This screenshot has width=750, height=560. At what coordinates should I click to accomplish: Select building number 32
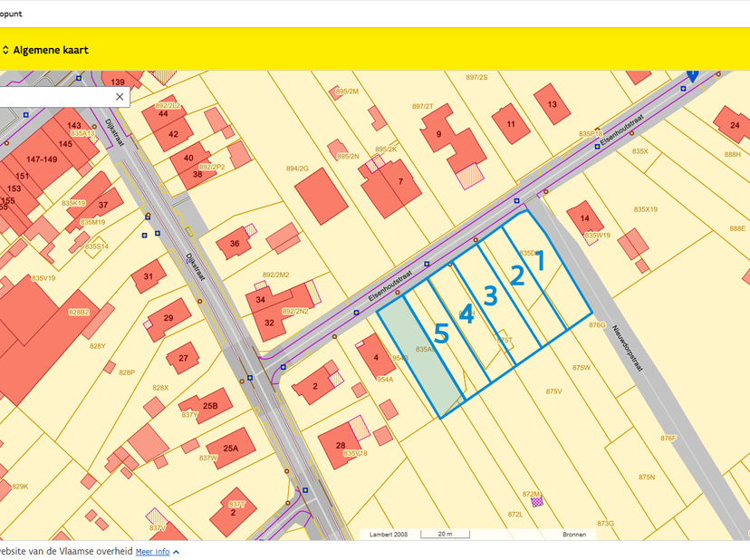click(269, 323)
